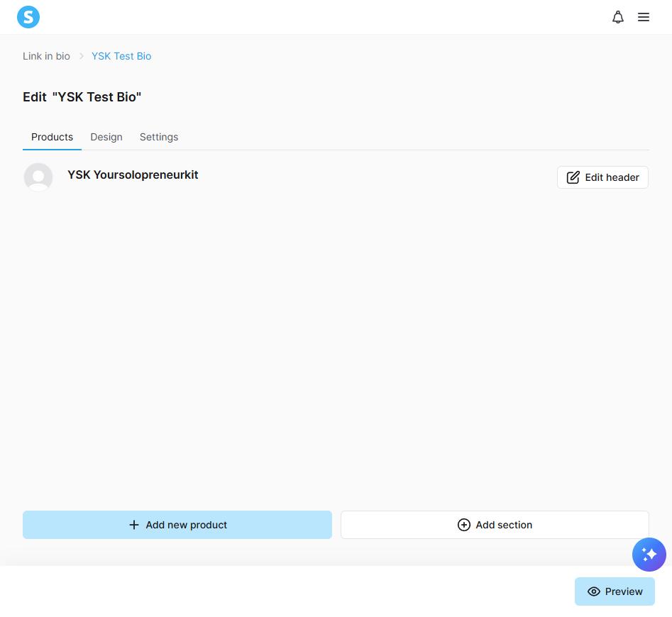Image resolution: width=672 pixels, height=617 pixels.
Task: Open the notifications bell
Action: click(617, 17)
